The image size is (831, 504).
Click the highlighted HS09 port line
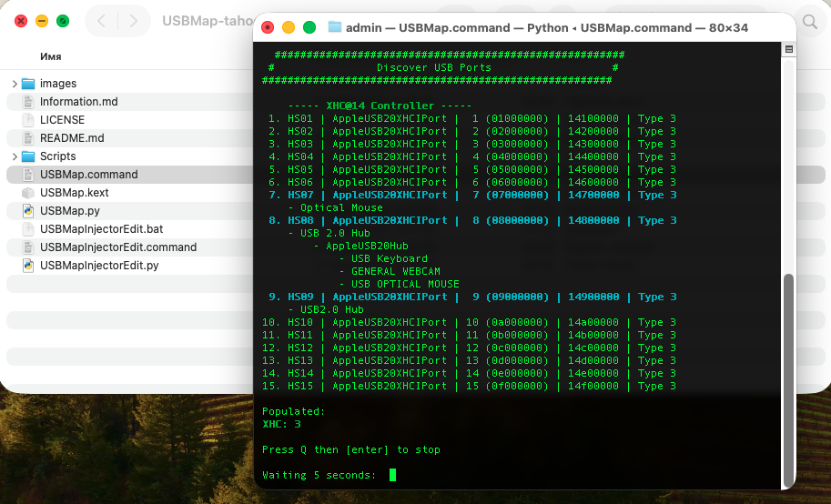[x=471, y=297]
